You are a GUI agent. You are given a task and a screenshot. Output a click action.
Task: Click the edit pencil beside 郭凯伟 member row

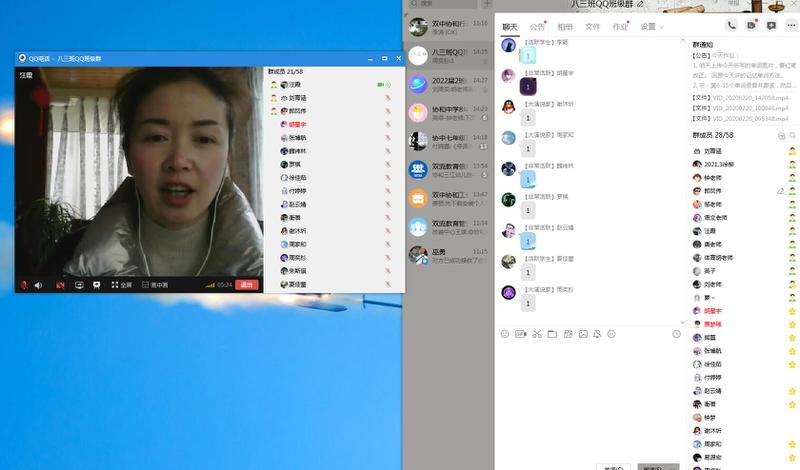(x=780, y=191)
